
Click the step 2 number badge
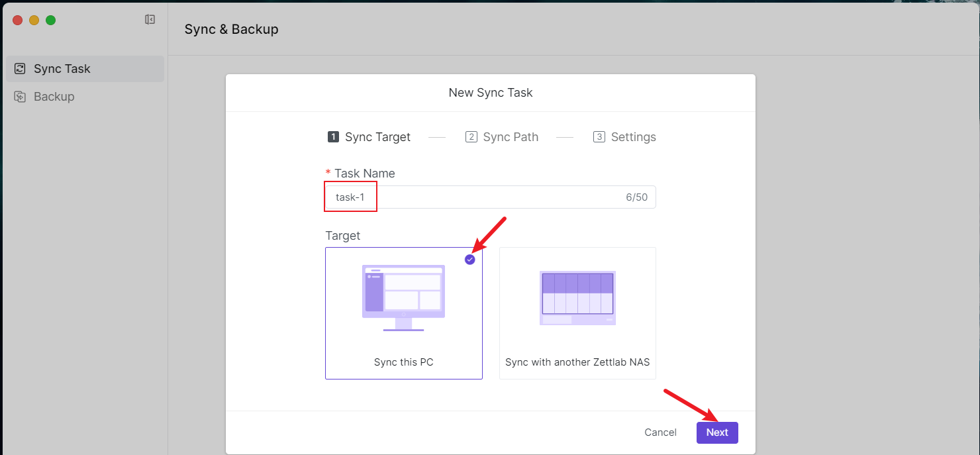[x=471, y=137]
